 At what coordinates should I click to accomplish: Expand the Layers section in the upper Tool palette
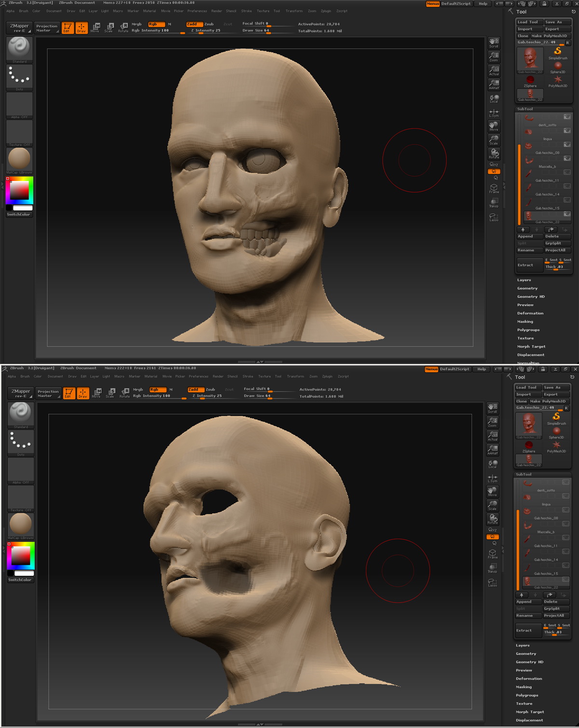pyautogui.click(x=524, y=280)
